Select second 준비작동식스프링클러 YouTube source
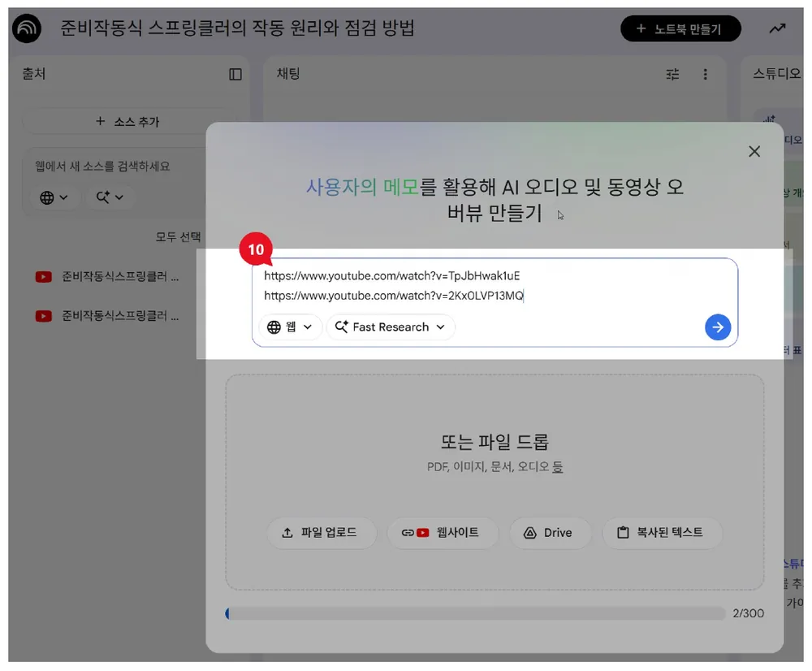The image size is (812, 671). pyautogui.click(x=107, y=316)
